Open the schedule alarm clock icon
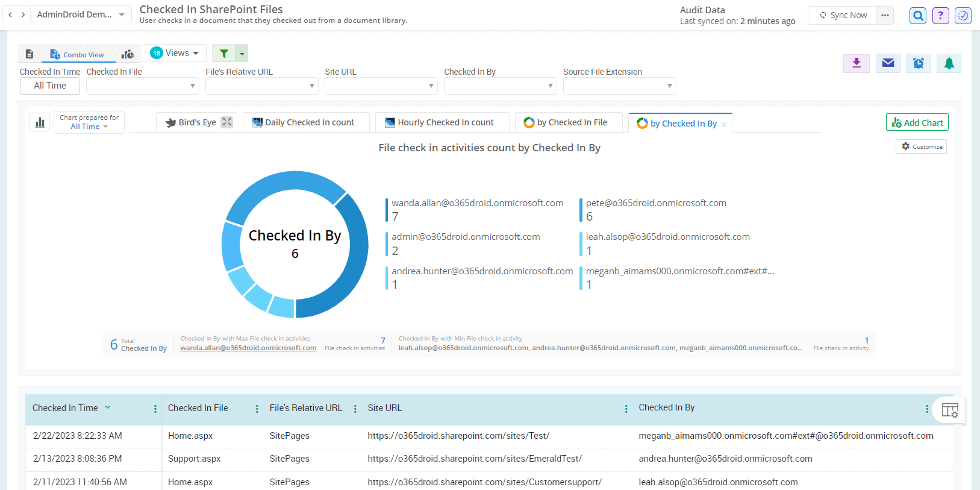The height and width of the screenshot is (490, 980). point(918,63)
